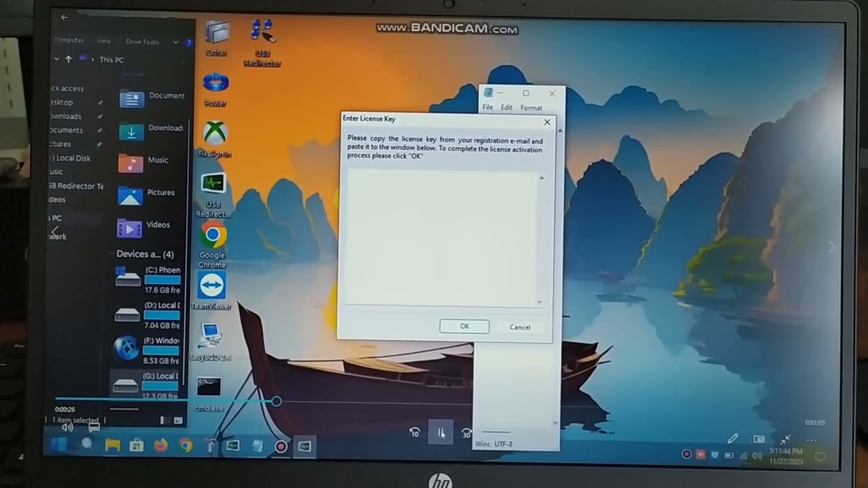Open Bandicam recorder from taskbar
The width and height of the screenshot is (868, 488).
point(281,447)
